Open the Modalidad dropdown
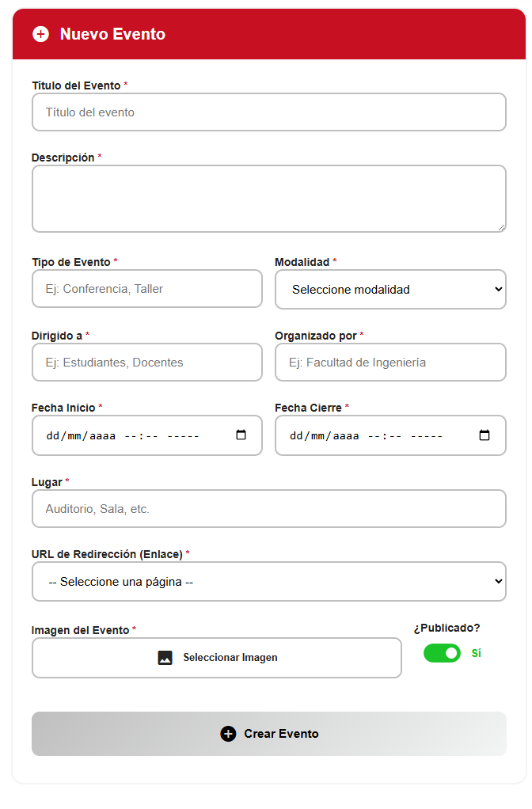Image resolution: width=532 pixels, height=809 pixels. (x=390, y=290)
